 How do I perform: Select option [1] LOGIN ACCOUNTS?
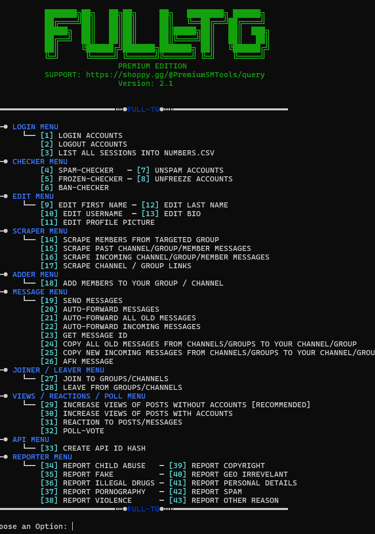[x=81, y=136]
